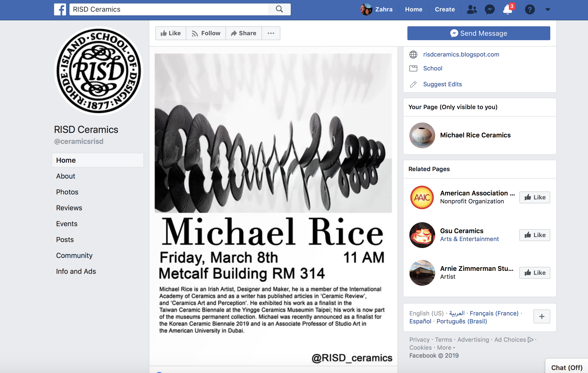Click the RISD Ceramics search field
Screen dimensions: 588x373
(x=169, y=9)
